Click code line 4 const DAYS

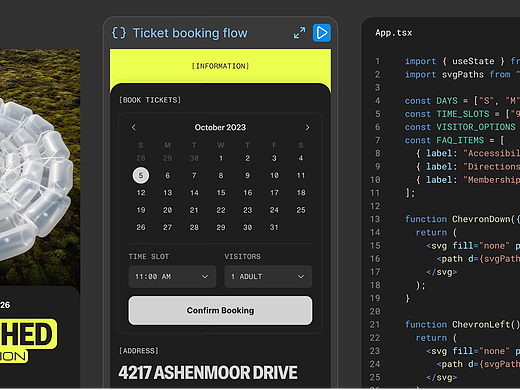point(462,101)
